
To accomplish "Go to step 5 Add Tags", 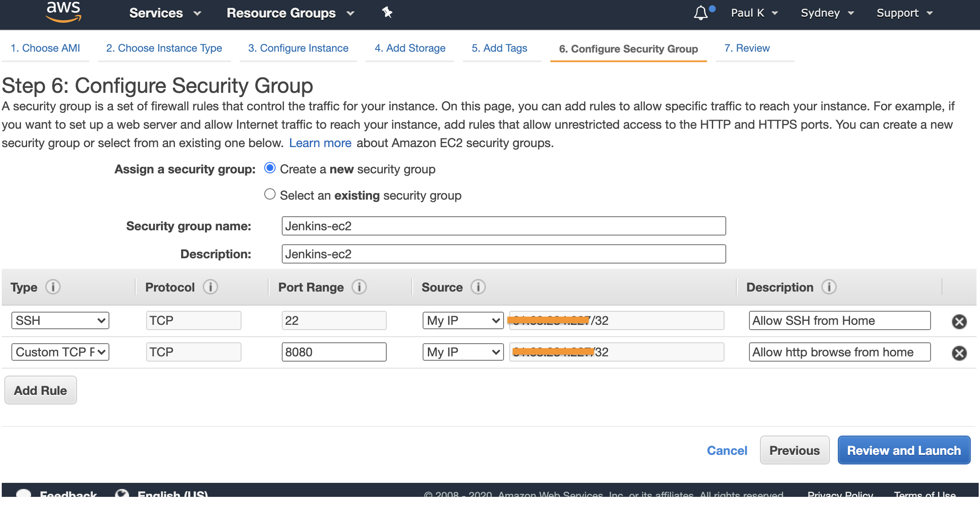I will tap(499, 48).
